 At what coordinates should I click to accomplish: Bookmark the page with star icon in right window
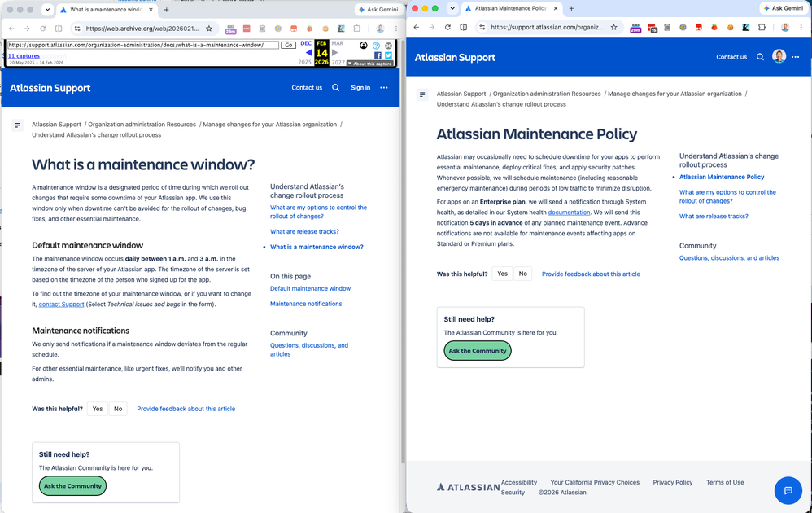click(613, 28)
